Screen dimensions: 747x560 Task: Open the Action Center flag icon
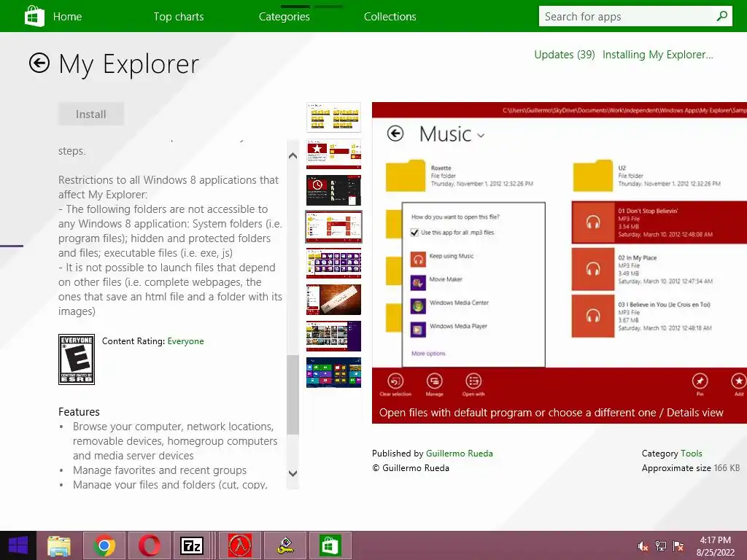(x=678, y=546)
